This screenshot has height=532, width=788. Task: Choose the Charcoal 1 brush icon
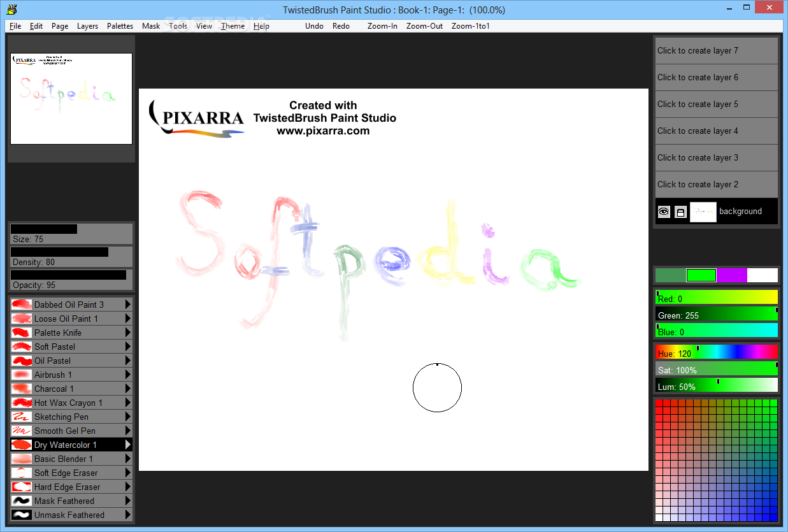(22, 389)
